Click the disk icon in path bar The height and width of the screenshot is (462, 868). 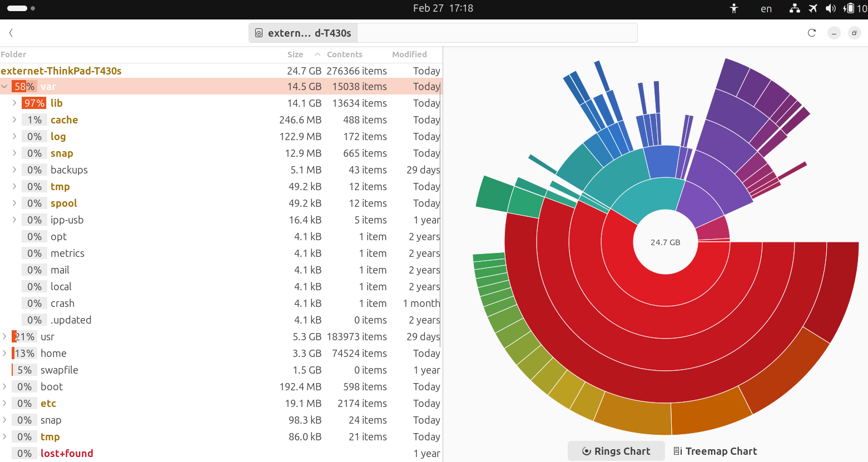tap(259, 33)
